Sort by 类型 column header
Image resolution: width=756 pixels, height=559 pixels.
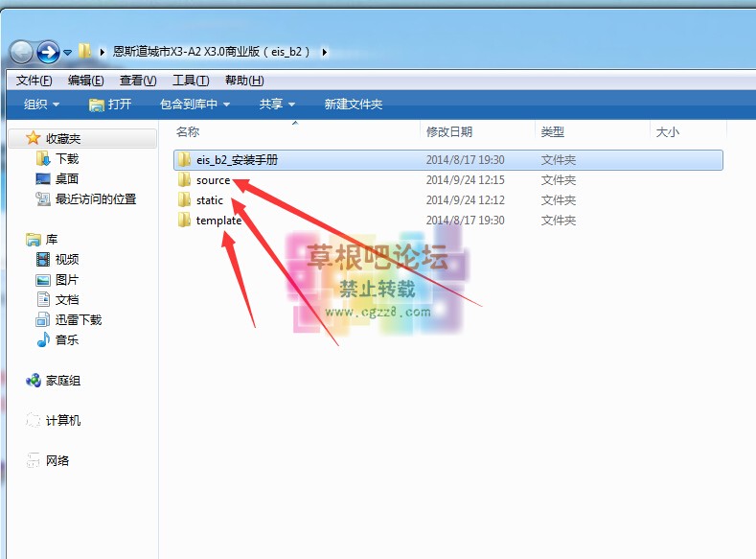tap(553, 131)
